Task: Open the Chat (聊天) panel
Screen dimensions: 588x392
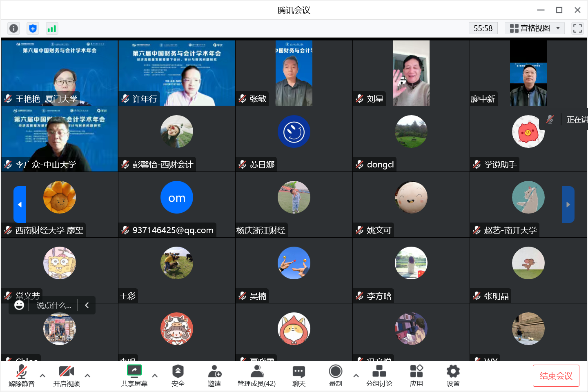Action: 298,376
